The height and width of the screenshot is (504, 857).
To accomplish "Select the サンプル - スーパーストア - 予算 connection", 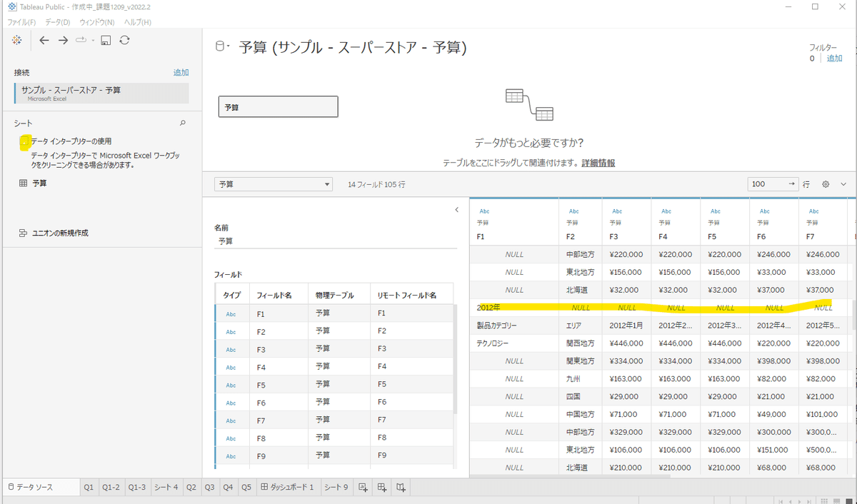I will [101, 93].
